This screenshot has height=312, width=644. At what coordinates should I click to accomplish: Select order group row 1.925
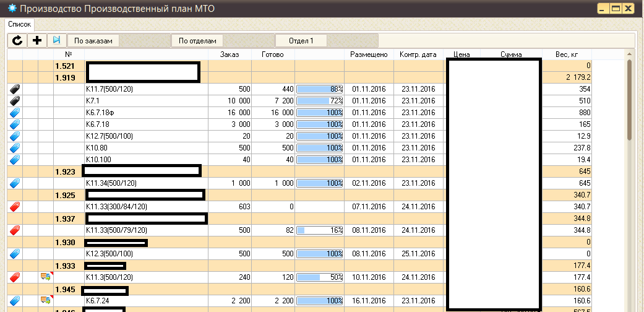pos(300,195)
